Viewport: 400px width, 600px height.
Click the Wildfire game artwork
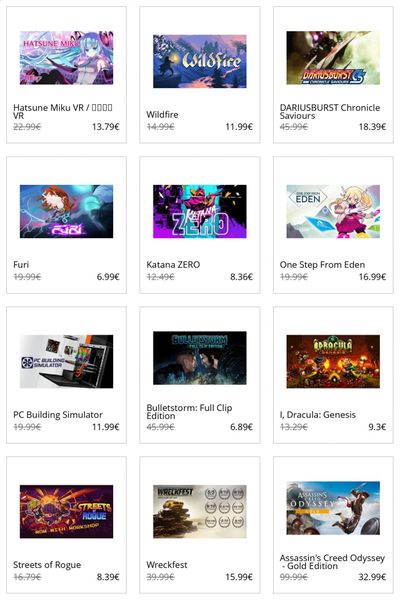[199, 61]
